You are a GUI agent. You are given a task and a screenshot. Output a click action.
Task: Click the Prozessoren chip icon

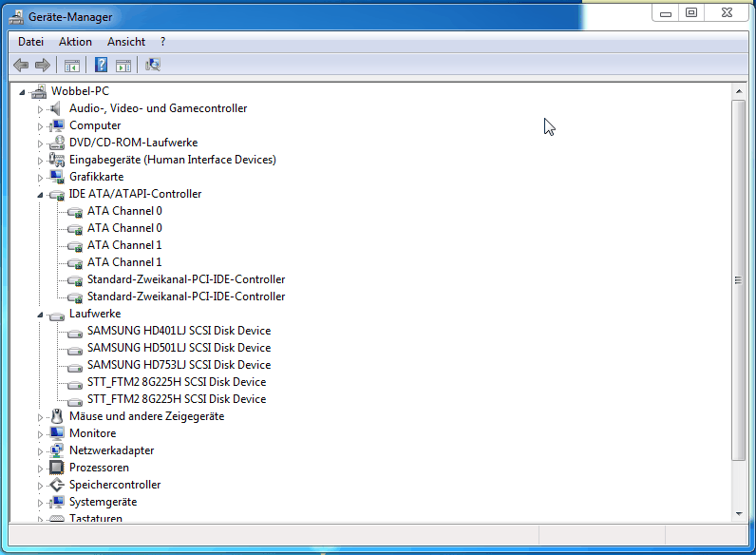coord(56,468)
